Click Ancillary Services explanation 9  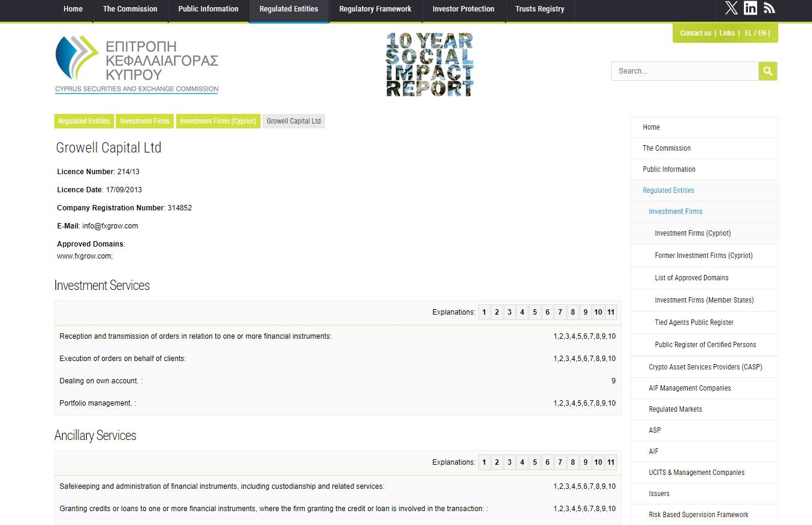(x=585, y=462)
